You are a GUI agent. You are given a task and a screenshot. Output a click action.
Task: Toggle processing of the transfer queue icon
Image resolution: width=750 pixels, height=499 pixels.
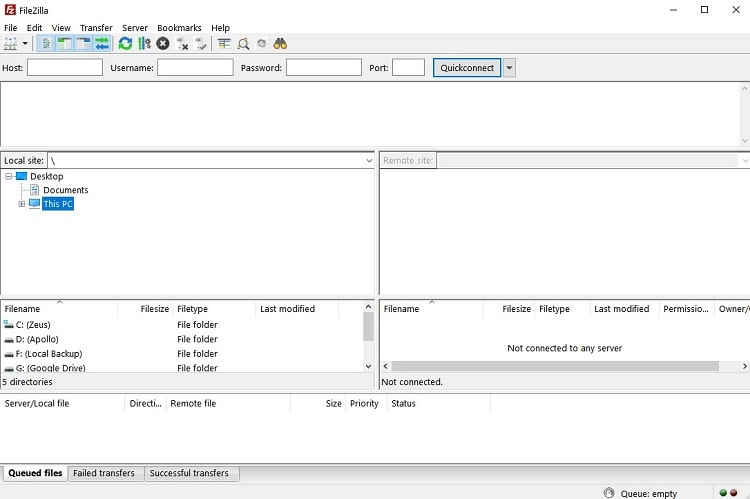tap(144, 44)
